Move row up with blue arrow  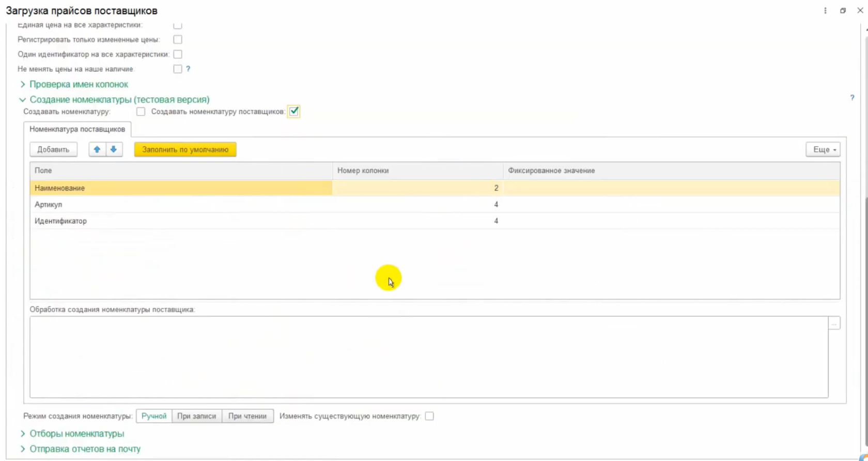click(x=97, y=149)
